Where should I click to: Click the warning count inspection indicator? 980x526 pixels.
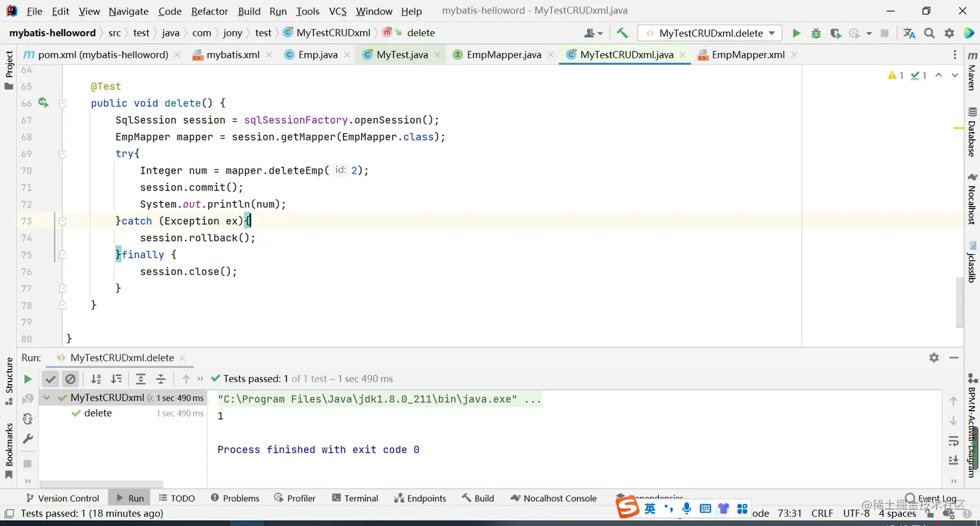[896, 76]
